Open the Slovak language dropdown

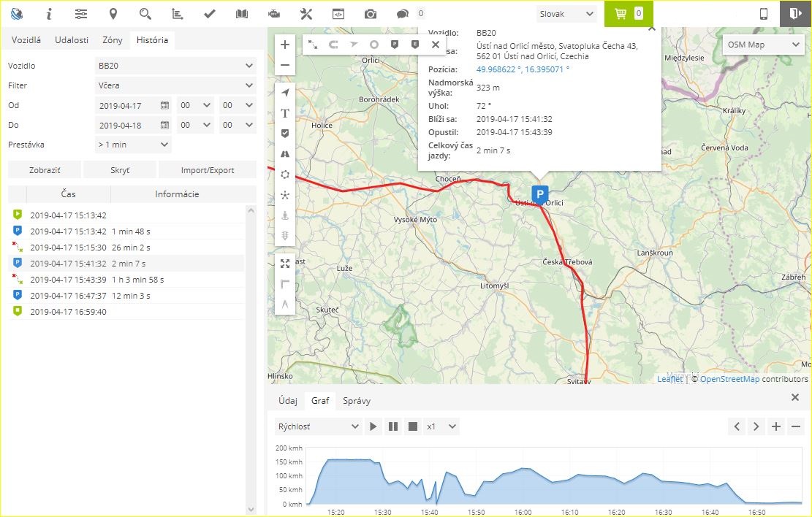[566, 14]
